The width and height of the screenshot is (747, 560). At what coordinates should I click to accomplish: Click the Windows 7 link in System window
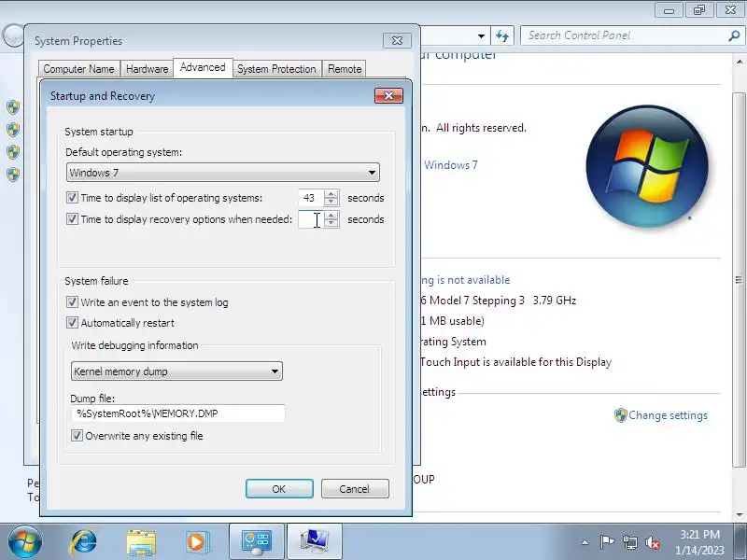tap(451, 165)
